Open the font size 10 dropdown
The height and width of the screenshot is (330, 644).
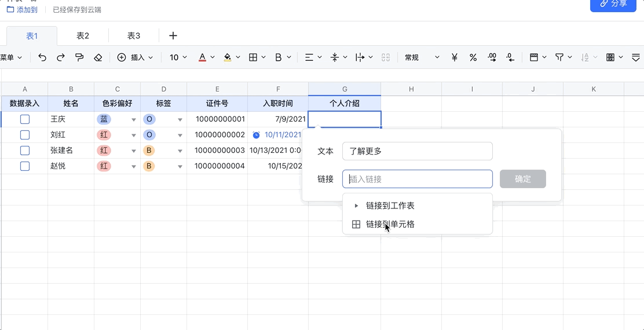(178, 57)
